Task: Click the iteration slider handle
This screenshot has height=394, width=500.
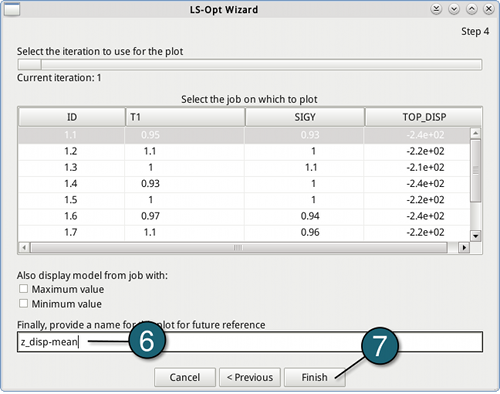Action: [29, 64]
